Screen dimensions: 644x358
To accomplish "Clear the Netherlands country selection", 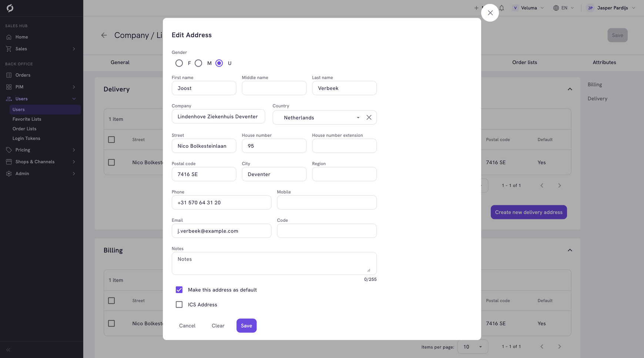I will tap(369, 117).
